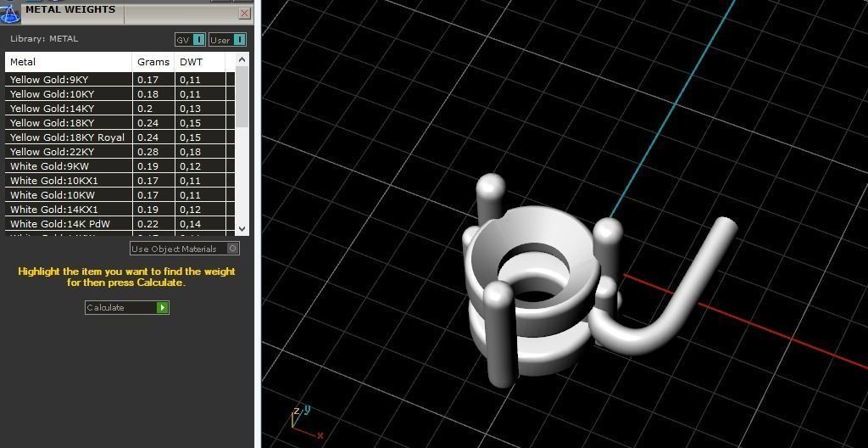Image resolution: width=868 pixels, height=448 pixels.
Task: Click the 0,14 DWT value for 14K PdW
Action: point(190,223)
